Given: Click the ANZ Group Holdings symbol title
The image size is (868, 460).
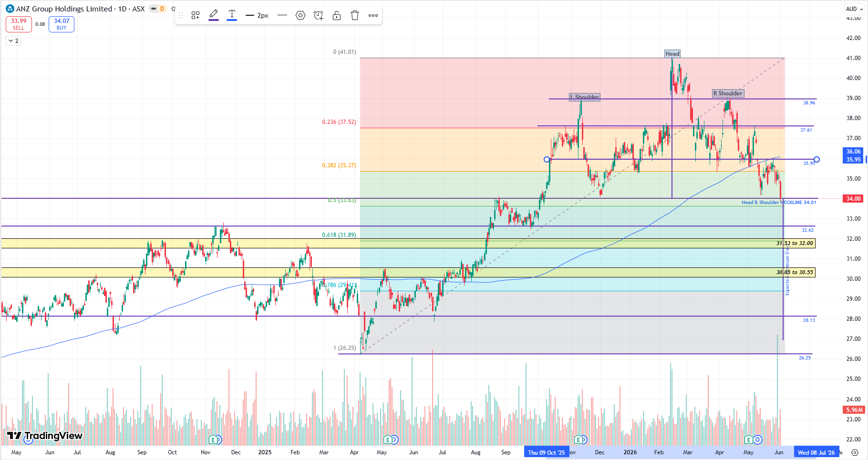Looking at the screenshot, I should point(75,9).
